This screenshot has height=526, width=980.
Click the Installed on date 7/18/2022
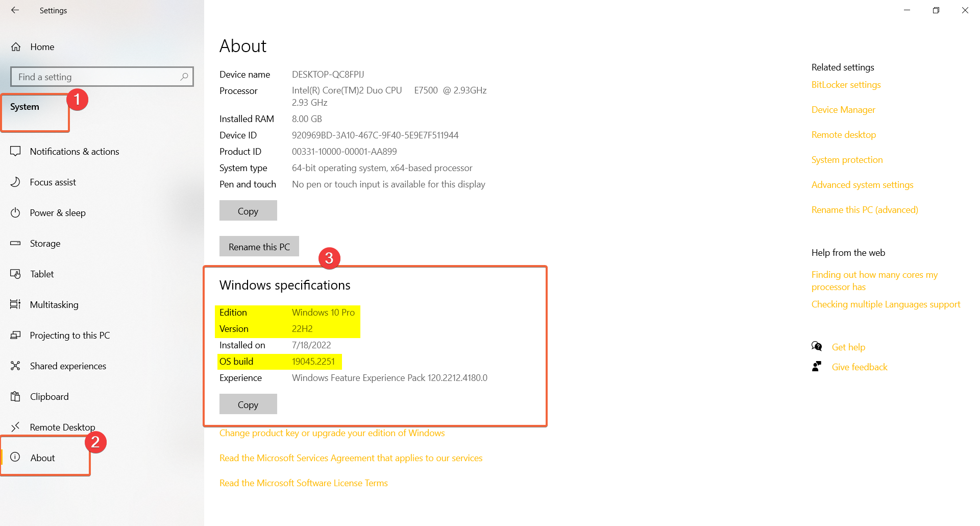tap(311, 345)
